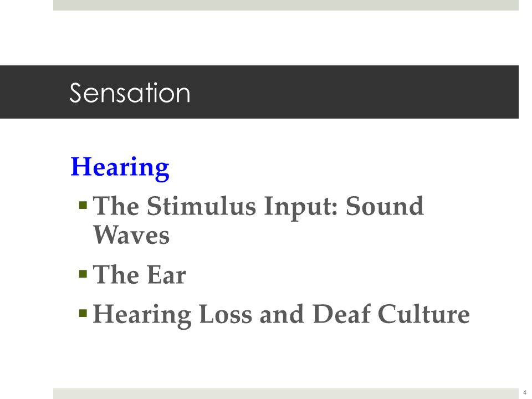The width and height of the screenshot is (532, 399).
Task: Click the green bullet before Hearing Loss
Action: click(83, 313)
